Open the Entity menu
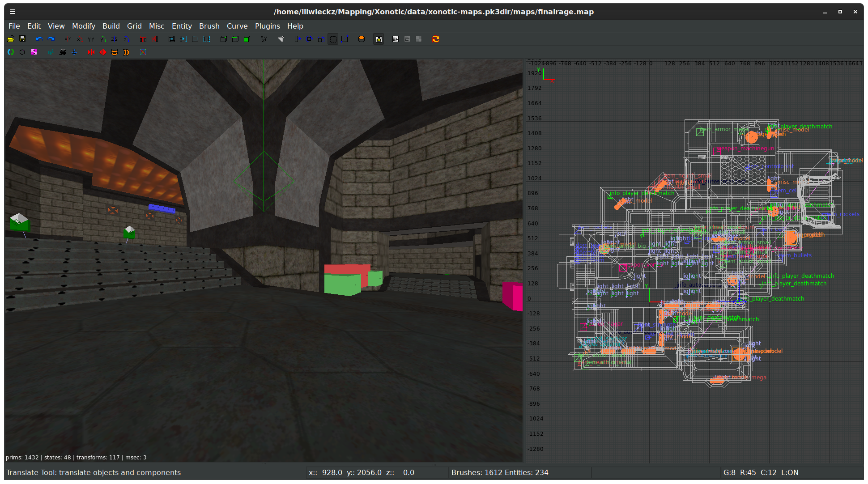 click(181, 25)
